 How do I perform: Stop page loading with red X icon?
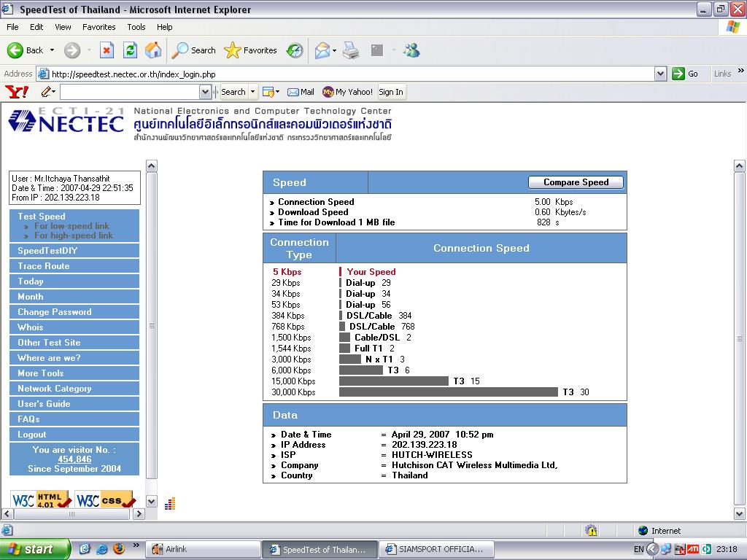click(107, 50)
